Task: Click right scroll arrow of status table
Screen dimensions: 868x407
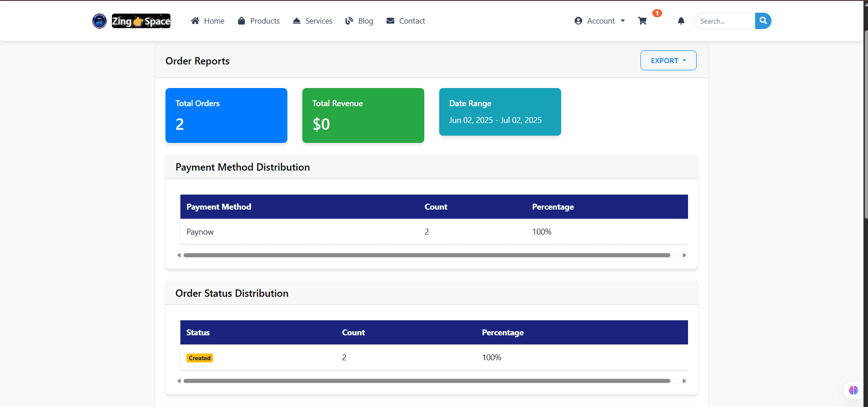Action: (684, 381)
